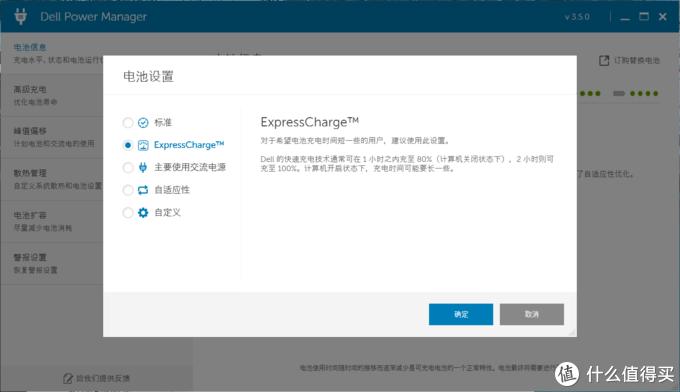Maximize the Dell Power Manager window
Image resolution: width=680 pixels, height=392 pixels.
coord(644,16)
